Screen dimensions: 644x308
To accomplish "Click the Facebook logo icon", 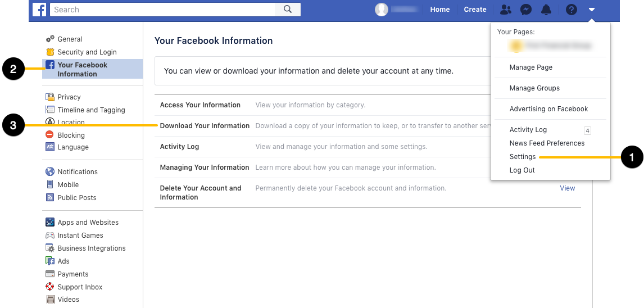I will [x=39, y=10].
